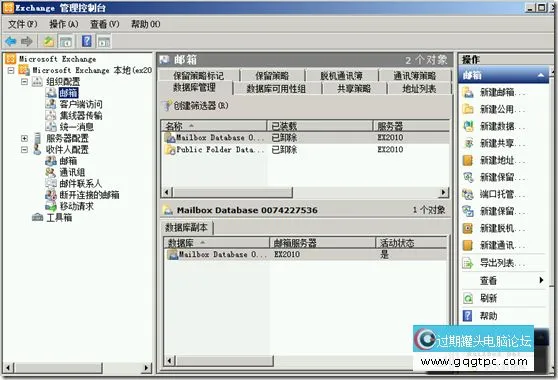Select 邮箱 under 收件人配置
Screen dimensions: 558x380
[x=68, y=161]
